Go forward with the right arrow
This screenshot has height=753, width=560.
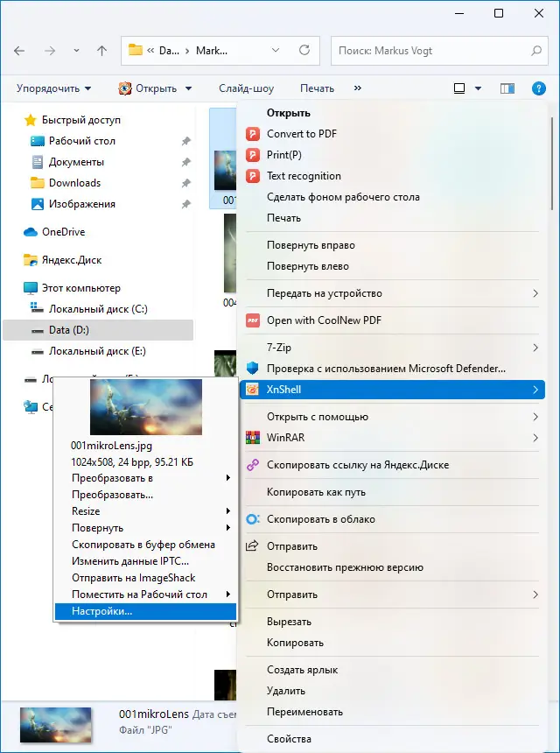(50, 51)
